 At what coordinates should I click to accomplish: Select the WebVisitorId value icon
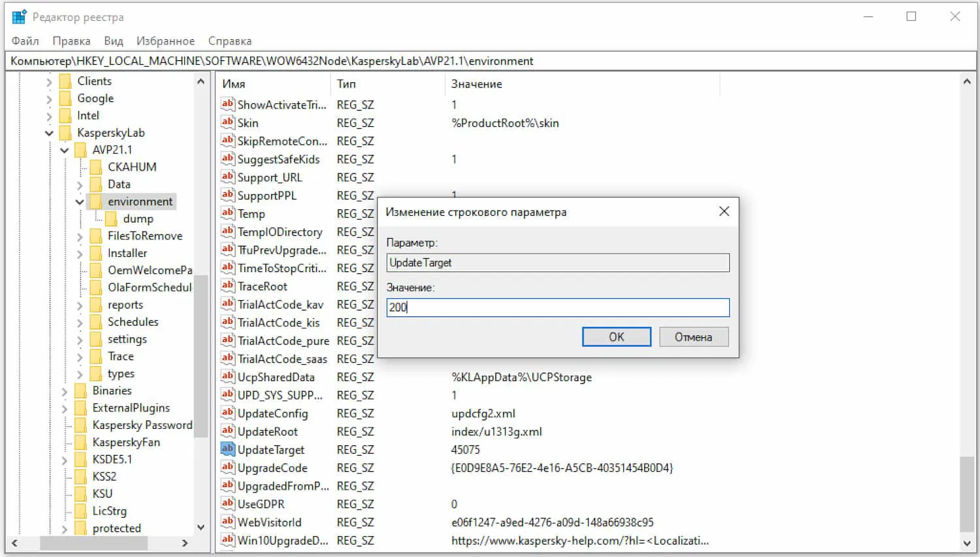(x=227, y=522)
